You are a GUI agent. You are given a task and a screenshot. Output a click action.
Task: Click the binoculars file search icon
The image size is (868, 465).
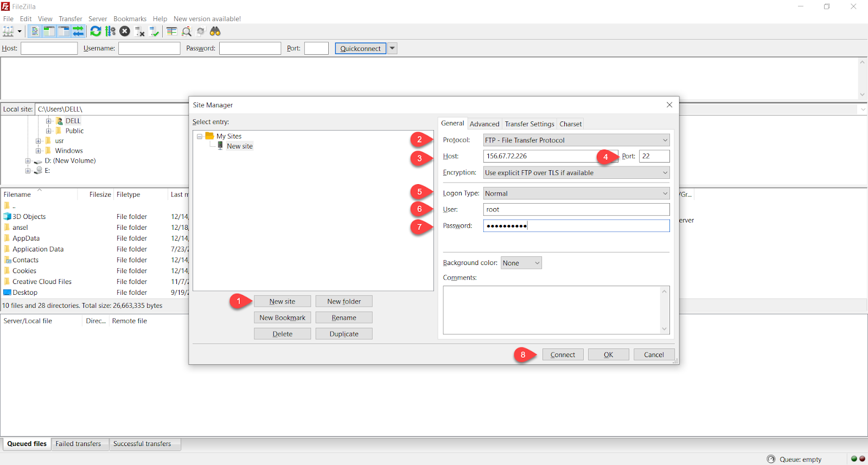pos(215,31)
